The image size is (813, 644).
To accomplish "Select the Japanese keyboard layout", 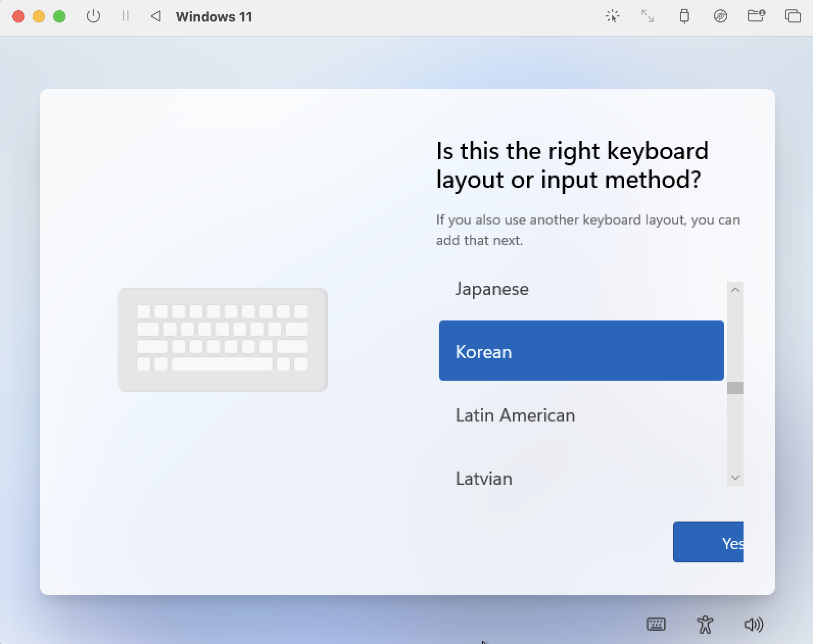I will click(x=582, y=289).
